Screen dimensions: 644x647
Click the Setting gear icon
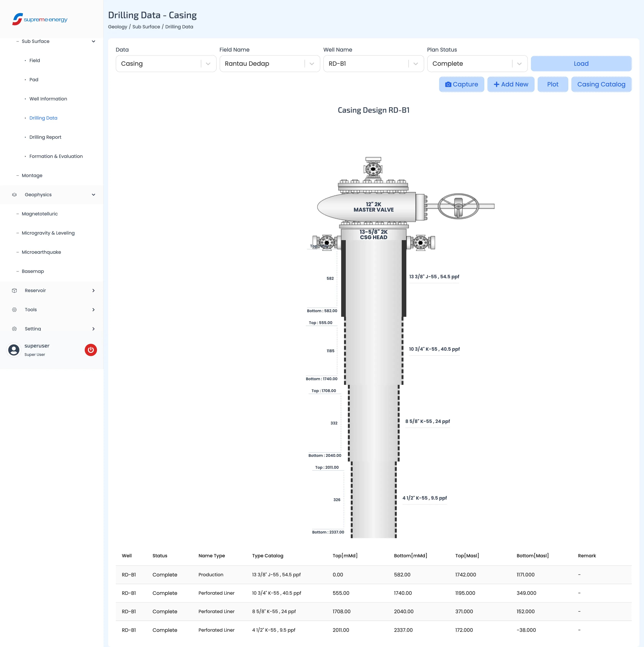coord(14,329)
